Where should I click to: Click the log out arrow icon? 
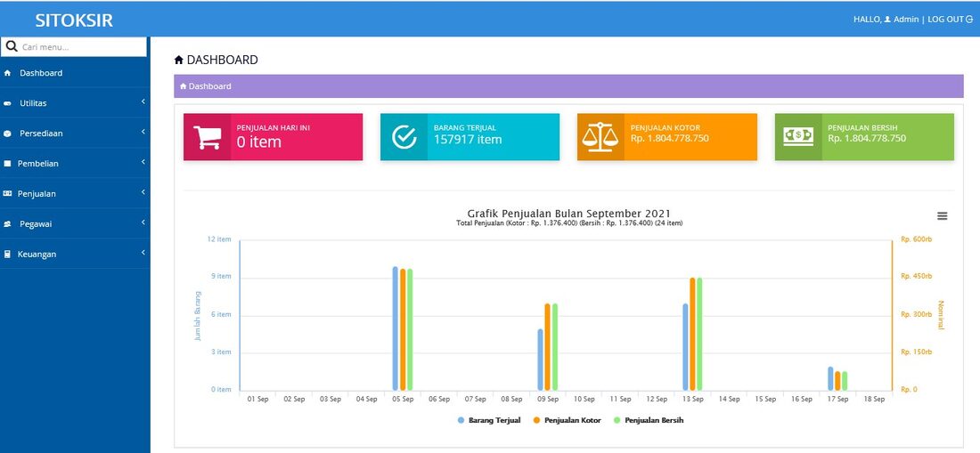pos(969,20)
